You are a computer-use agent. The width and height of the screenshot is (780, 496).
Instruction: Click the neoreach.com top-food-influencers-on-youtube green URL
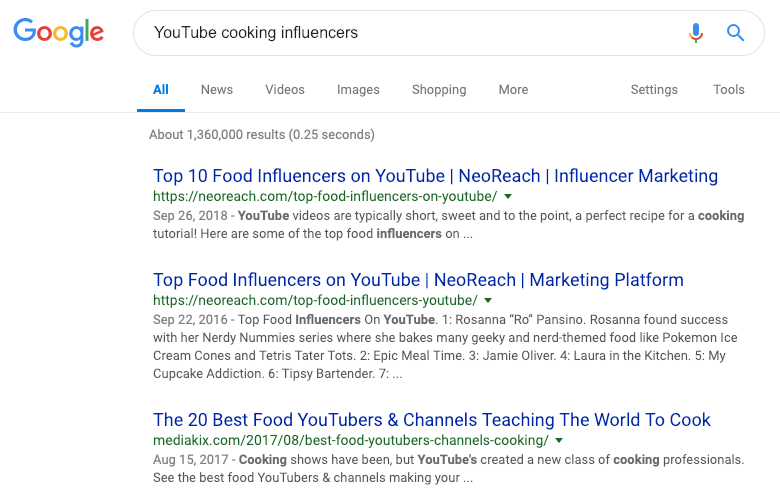[325, 196]
